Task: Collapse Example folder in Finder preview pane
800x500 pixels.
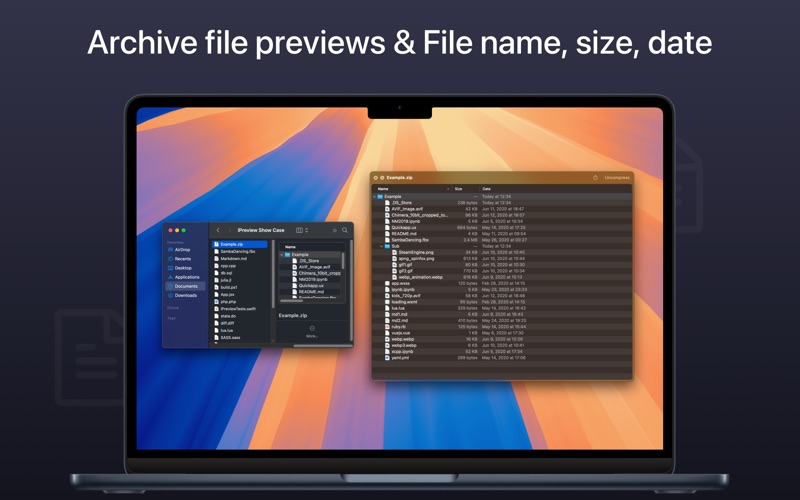Action: pos(282,254)
